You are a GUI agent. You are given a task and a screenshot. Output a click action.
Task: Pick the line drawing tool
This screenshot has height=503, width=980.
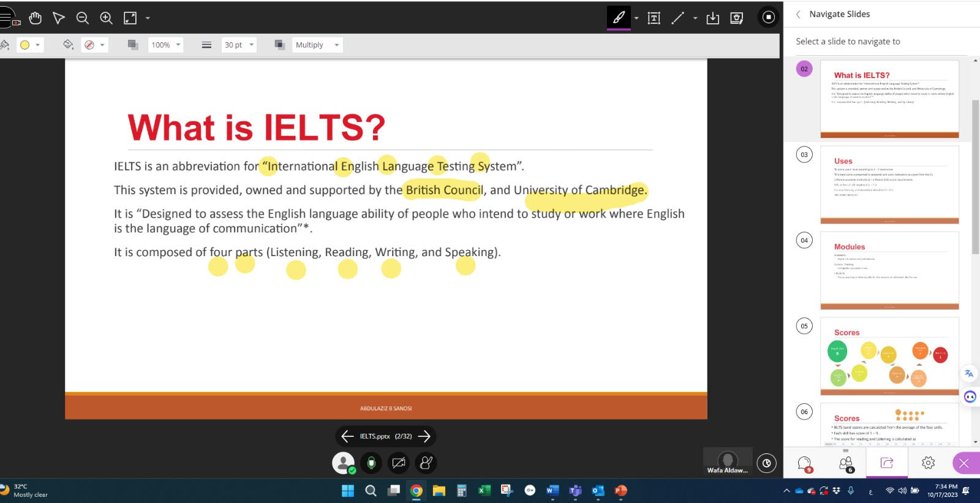coord(677,18)
